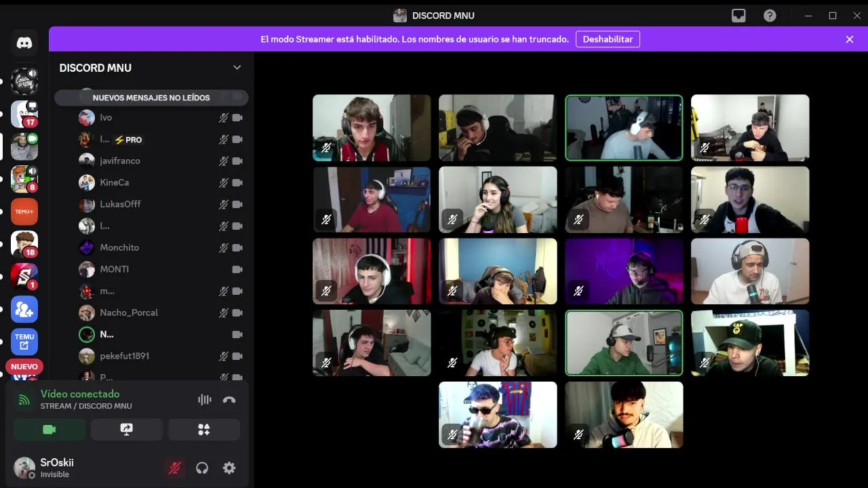Viewport: 868px width, 488px height.
Task: Open the blue TEMU link server icon
Action: (24, 342)
